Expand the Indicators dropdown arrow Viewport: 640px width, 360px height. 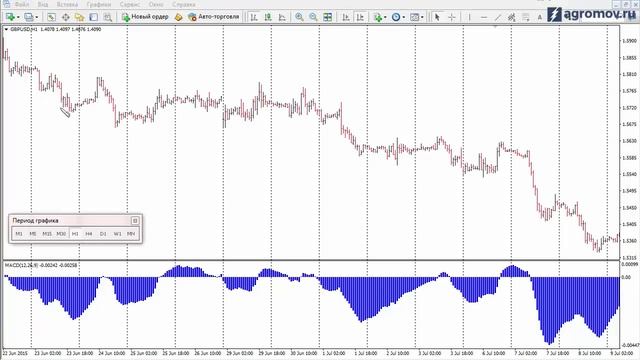[x=385, y=17]
